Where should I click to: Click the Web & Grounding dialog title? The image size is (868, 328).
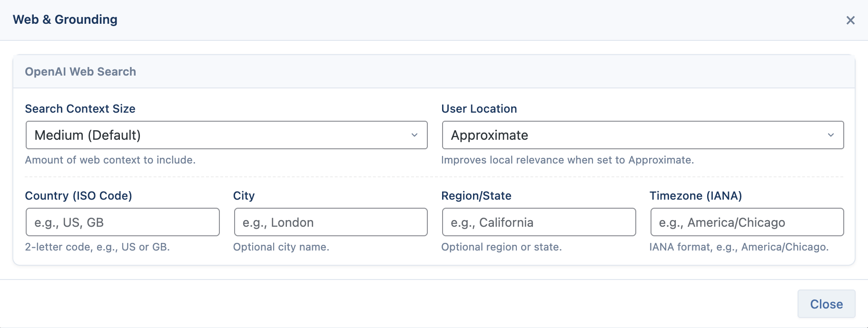click(x=65, y=19)
